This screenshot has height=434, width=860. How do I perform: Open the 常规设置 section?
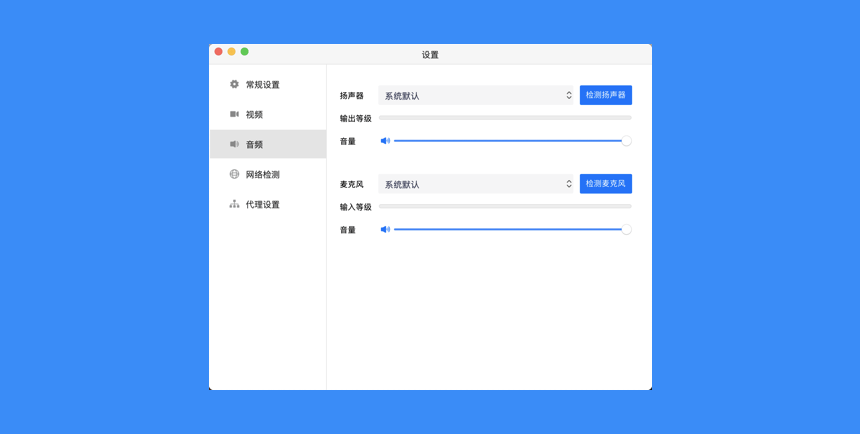click(x=268, y=84)
